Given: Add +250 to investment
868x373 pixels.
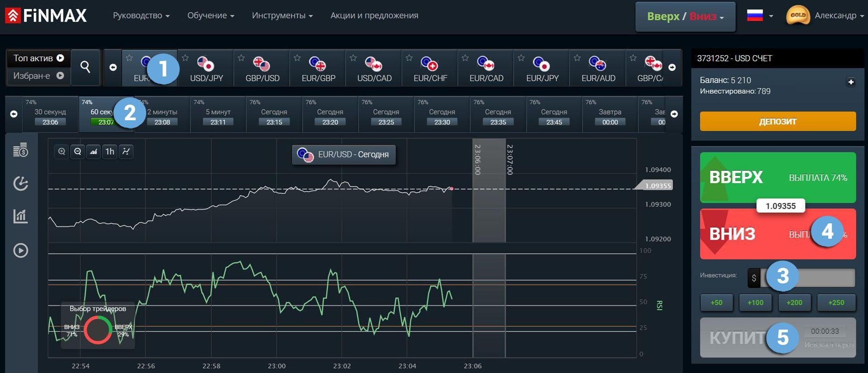Looking at the screenshot, I should (x=836, y=302).
